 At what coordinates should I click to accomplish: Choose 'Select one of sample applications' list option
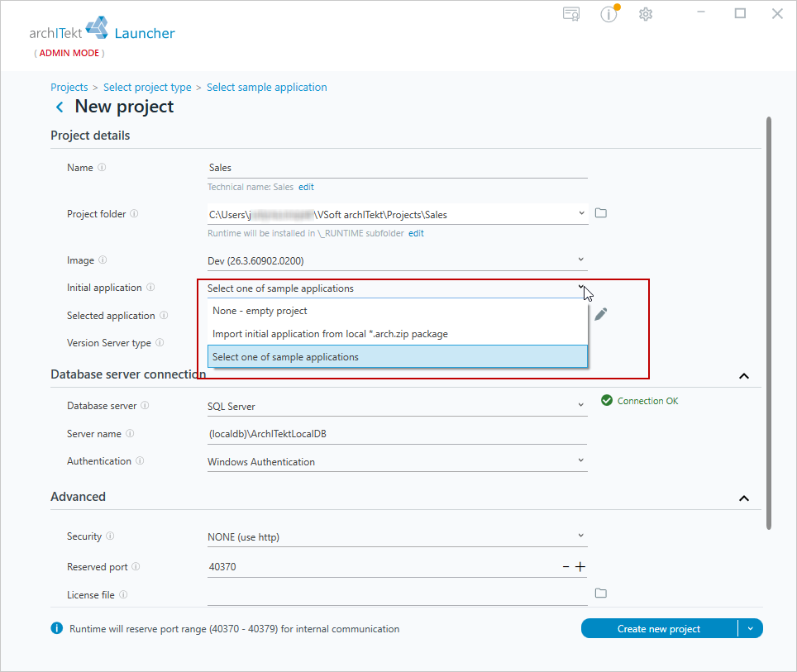click(398, 357)
